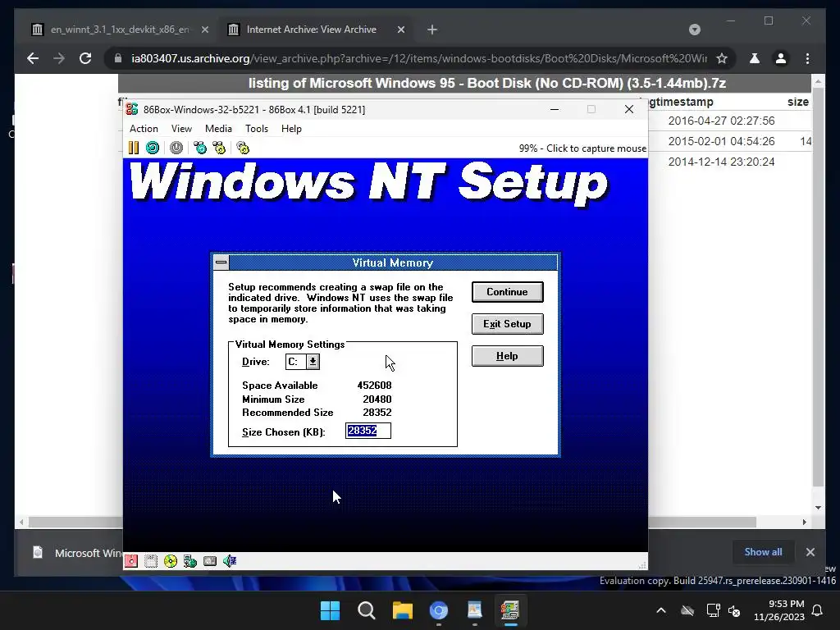The height and width of the screenshot is (630, 840).
Task: Click the grey ACPI shutdown power icon
Action: (x=176, y=148)
